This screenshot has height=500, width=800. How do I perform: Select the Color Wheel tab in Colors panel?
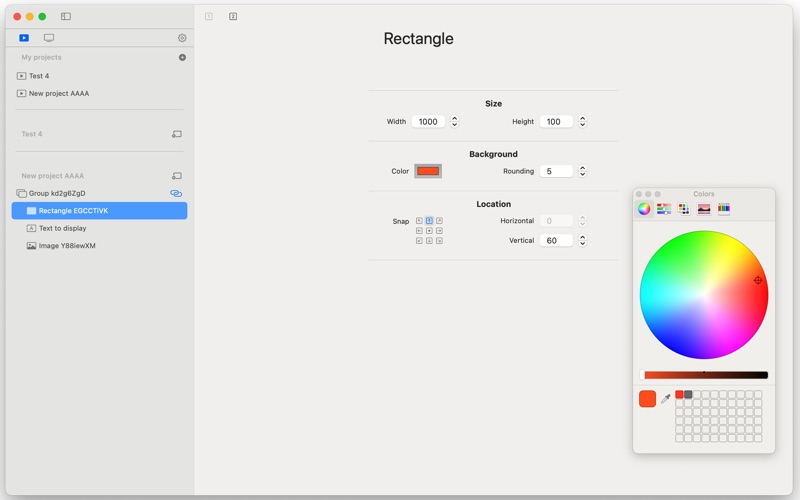pyautogui.click(x=644, y=209)
